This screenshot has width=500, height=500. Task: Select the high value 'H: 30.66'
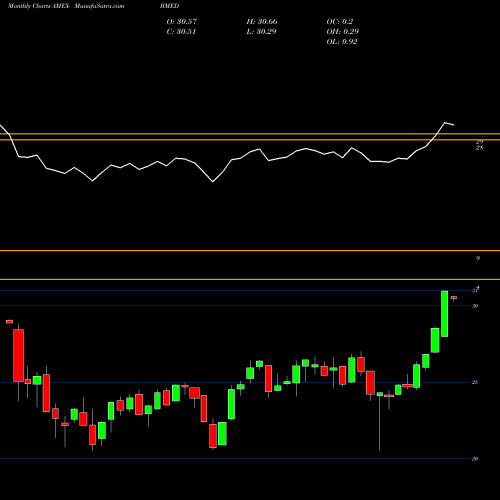(x=262, y=22)
